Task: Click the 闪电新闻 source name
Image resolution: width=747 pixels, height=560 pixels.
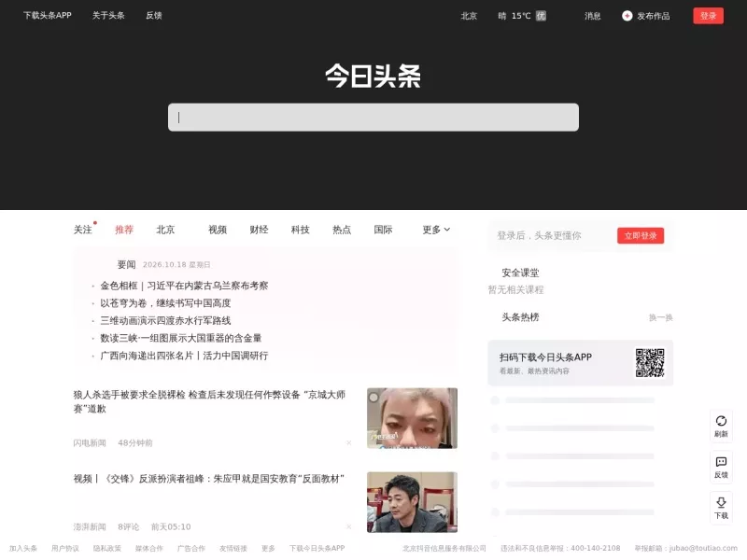Action: point(90,442)
